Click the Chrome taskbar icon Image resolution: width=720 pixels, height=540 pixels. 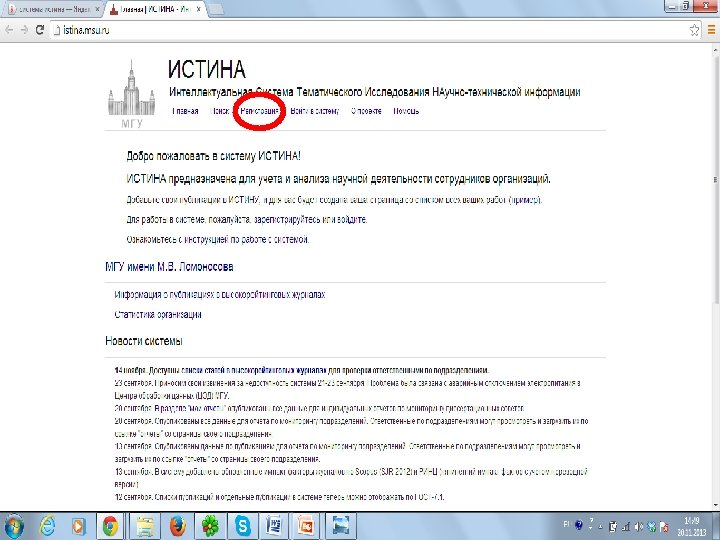pos(110,526)
